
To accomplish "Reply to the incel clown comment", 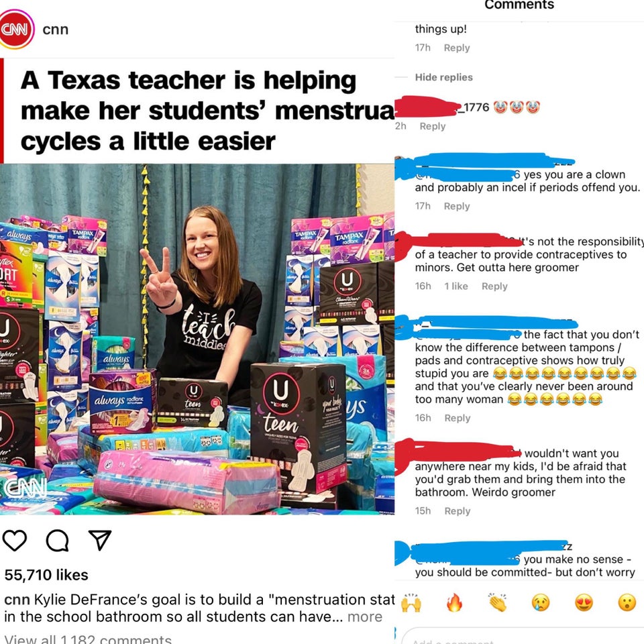I will click(x=457, y=206).
